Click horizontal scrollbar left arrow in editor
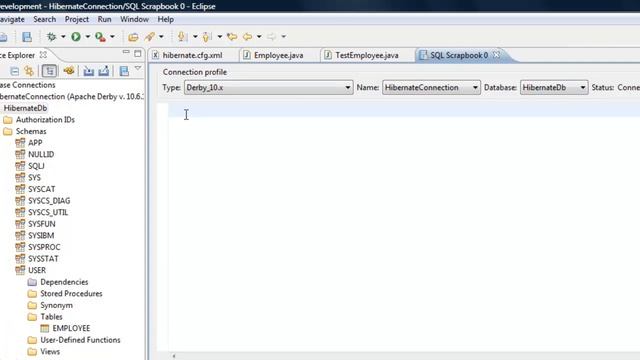640x360 pixels. [174, 356]
